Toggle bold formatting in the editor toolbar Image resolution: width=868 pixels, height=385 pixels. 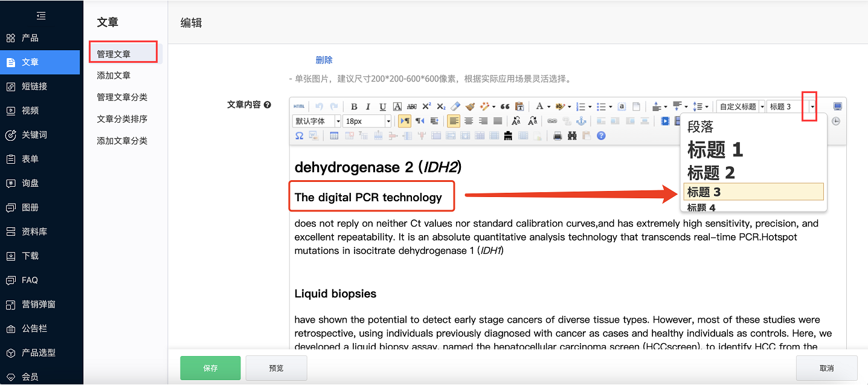[x=355, y=107]
